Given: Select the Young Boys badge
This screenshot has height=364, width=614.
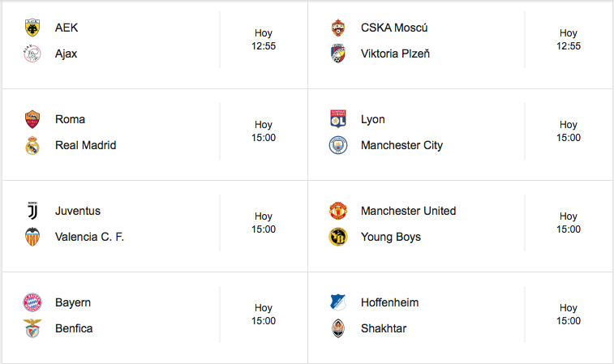Looking at the screenshot, I should tap(338, 237).
